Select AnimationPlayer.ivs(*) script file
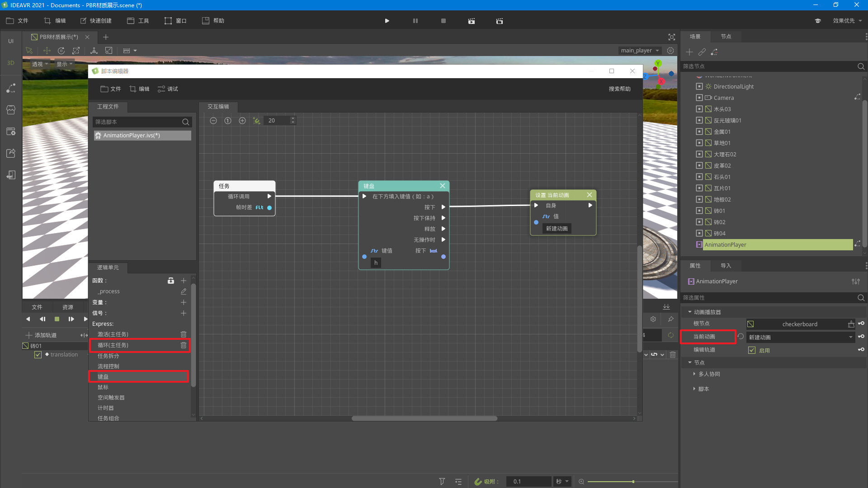Viewport: 868px width, 488px height. 142,136
